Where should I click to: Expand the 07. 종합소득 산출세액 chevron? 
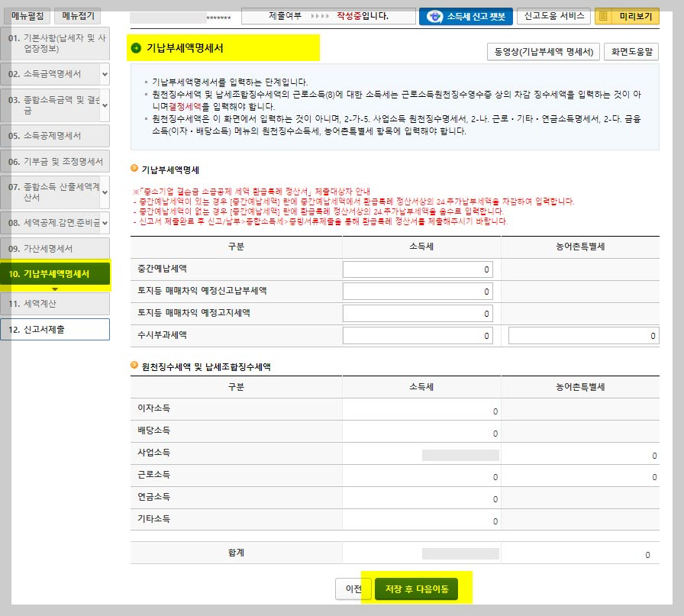tap(105, 192)
